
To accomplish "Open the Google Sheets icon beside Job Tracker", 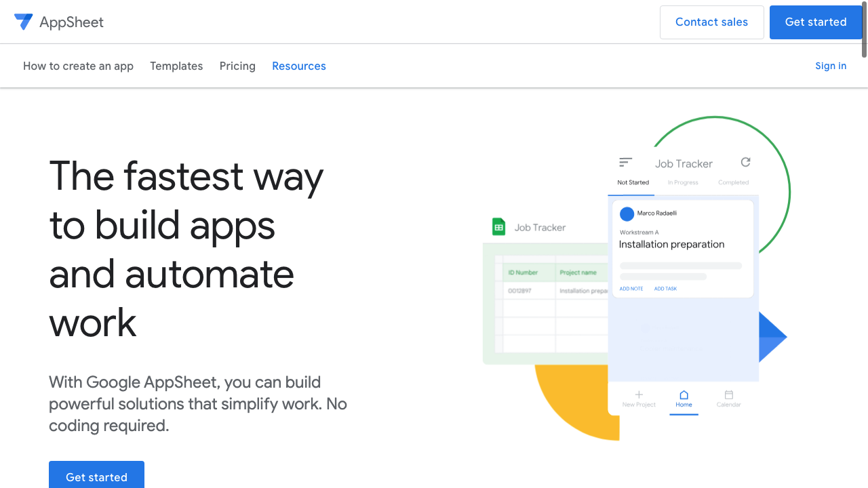I will (x=498, y=226).
